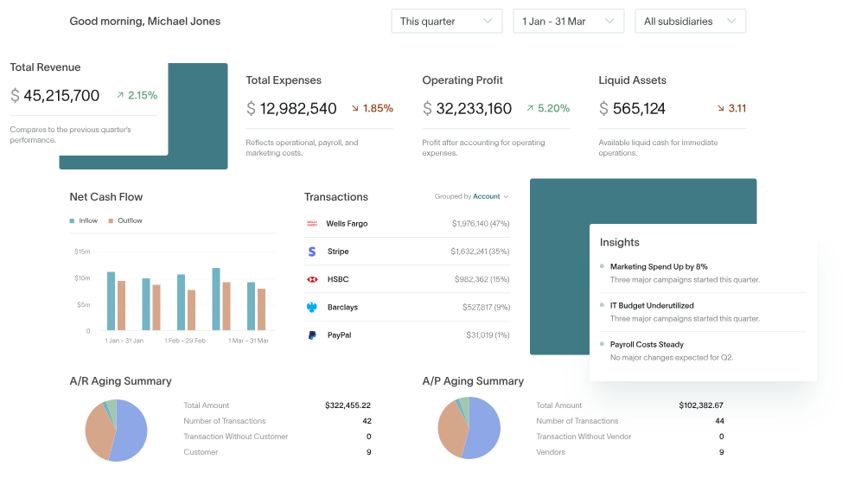Select the Stripe account icon
The width and height of the screenshot is (842, 504).
pyautogui.click(x=310, y=251)
